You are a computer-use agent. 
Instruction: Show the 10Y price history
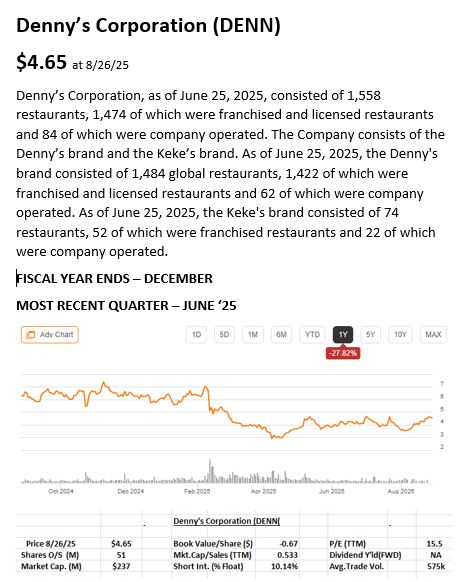[x=400, y=334]
